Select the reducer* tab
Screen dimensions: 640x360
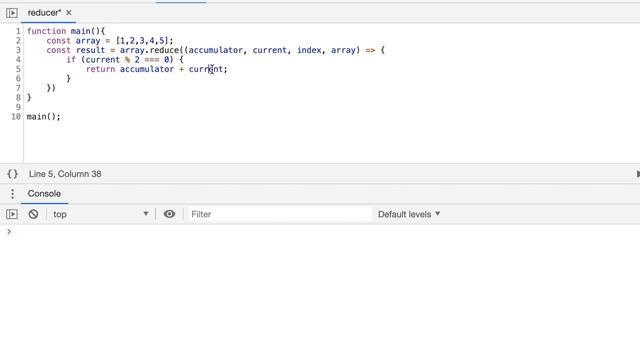click(44, 13)
